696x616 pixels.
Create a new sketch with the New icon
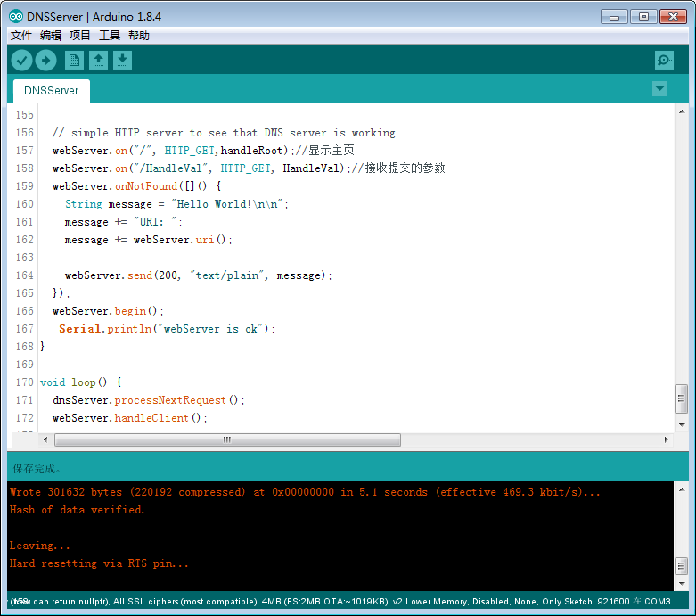pyautogui.click(x=74, y=61)
